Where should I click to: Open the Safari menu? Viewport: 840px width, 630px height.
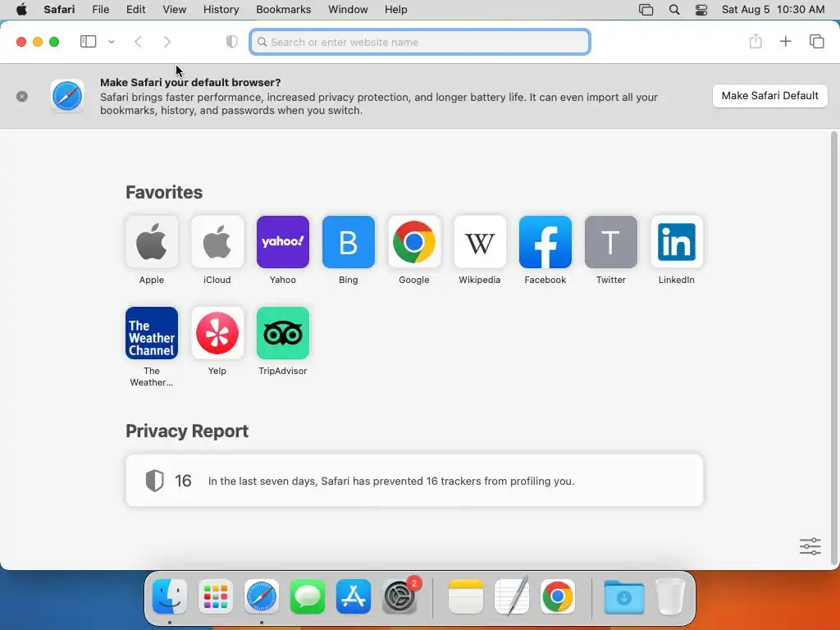[x=59, y=10]
